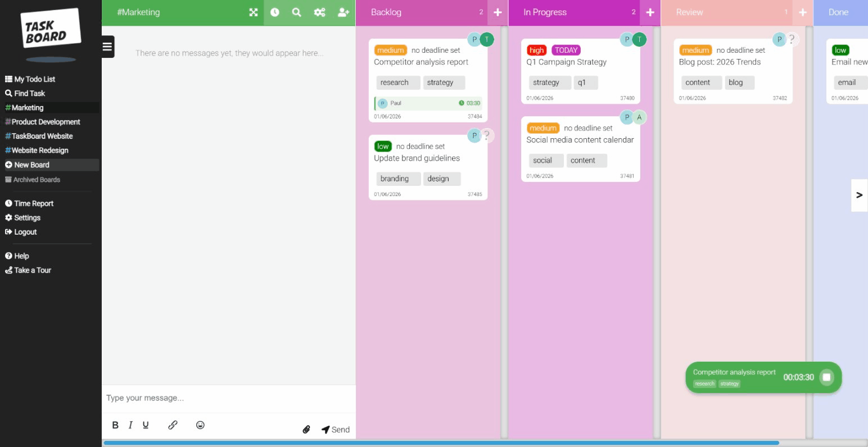Screen dimensions: 868x447
Task: Toggle bold formatting in the message toolbar
Action: click(x=115, y=425)
